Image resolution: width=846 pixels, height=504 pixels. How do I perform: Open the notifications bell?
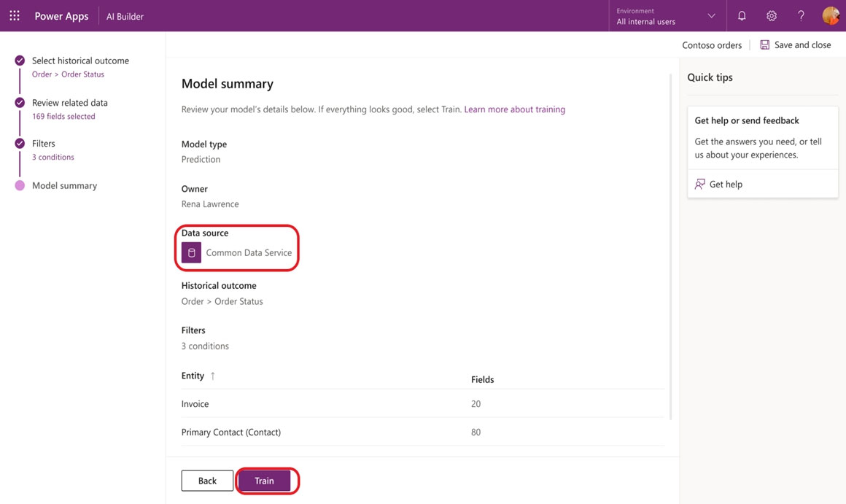pos(742,15)
